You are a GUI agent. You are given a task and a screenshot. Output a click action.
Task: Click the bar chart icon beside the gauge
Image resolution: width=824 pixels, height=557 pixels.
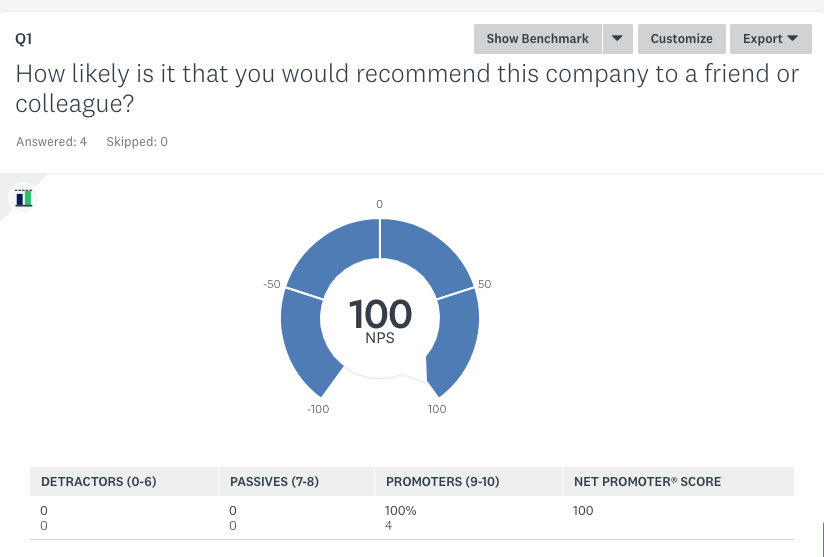coord(24,199)
